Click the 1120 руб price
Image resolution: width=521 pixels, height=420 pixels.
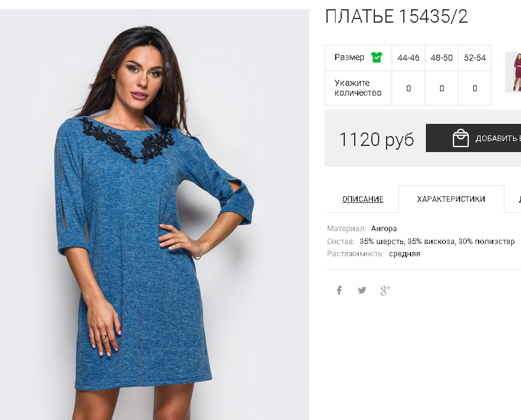tap(376, 139)
